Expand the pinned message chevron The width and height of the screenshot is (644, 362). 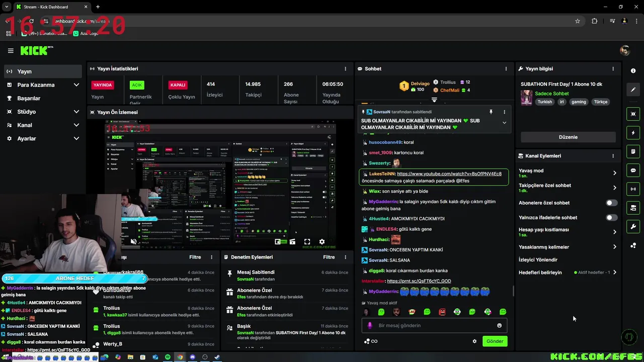pos(504,123)
